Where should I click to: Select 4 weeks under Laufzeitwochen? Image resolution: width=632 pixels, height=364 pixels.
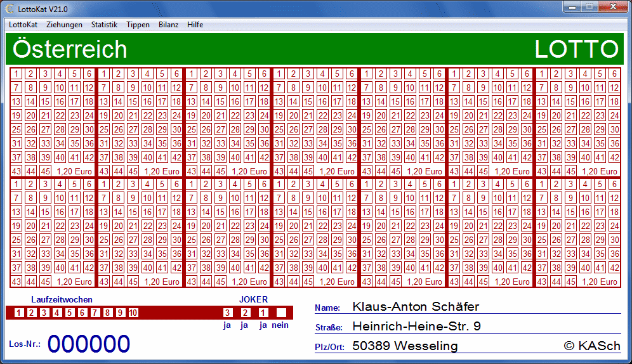coord(57,313)
